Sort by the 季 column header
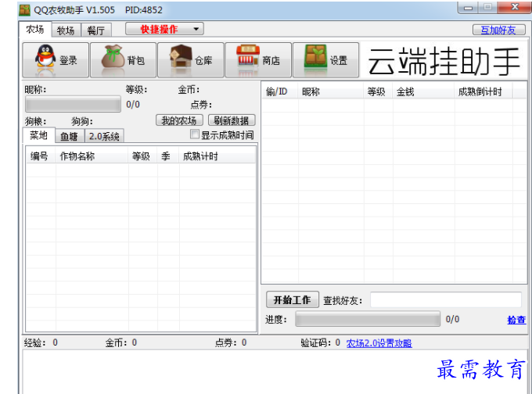The height and width of the screenshot is (394, 532). coord(168,156)
